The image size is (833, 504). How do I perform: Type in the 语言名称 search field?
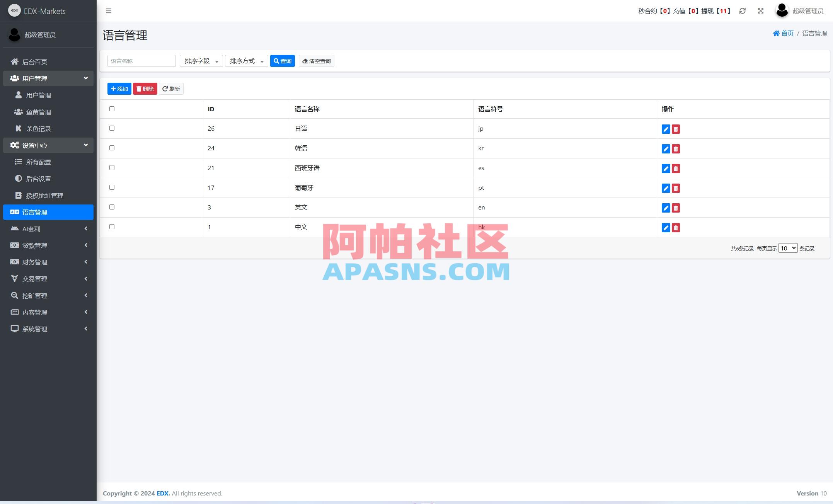[141, 61]
